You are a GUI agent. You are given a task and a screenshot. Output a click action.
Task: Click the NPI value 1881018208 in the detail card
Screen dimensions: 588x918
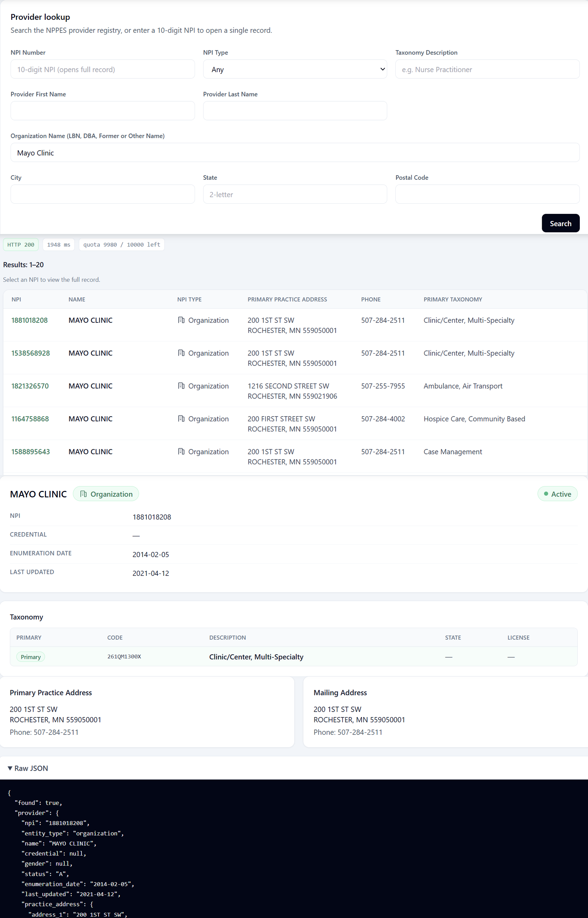[152, 517]
